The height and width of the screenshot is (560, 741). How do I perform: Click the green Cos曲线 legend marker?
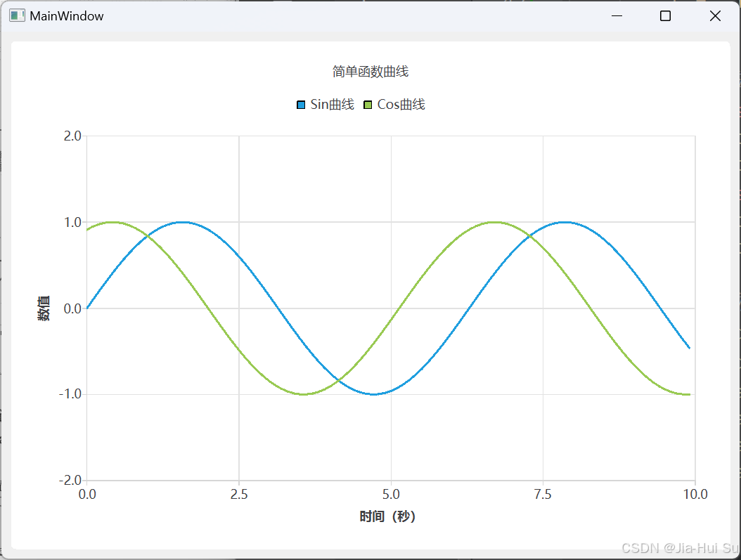pyautogui.click(x=368, y=104)
